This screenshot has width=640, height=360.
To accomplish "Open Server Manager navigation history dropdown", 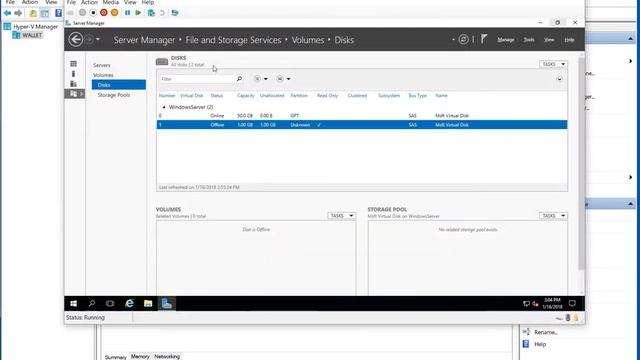I will [x=98, y=40].
